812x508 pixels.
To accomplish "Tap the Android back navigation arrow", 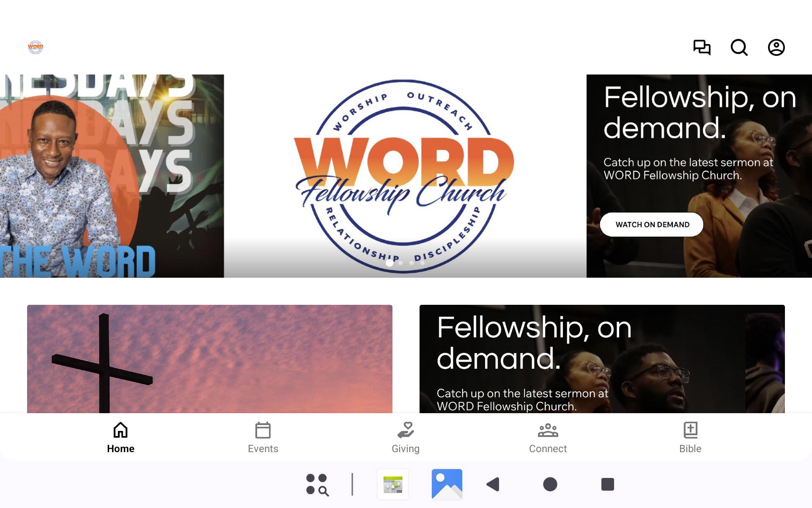I will [x=493, y=484].
